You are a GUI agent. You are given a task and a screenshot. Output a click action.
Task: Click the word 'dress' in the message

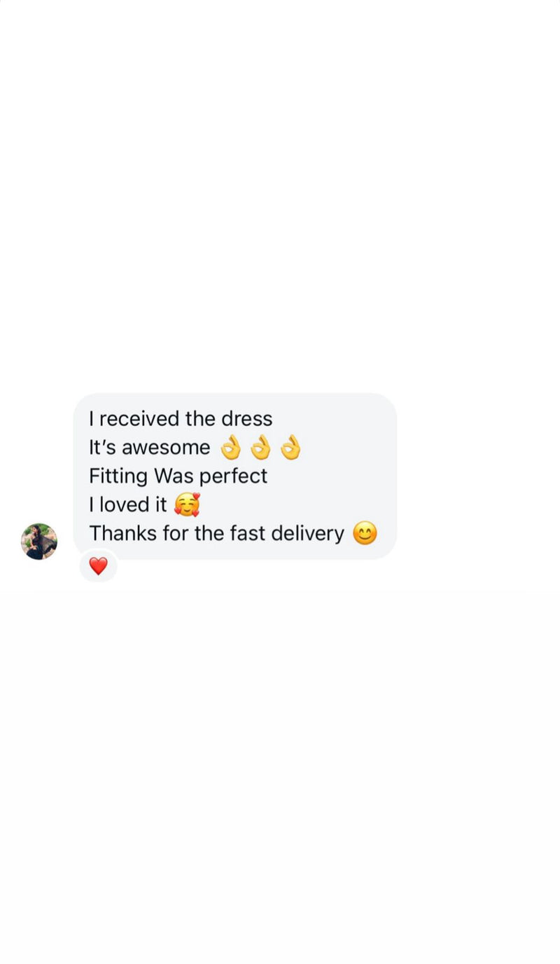(x=247, y=419)
